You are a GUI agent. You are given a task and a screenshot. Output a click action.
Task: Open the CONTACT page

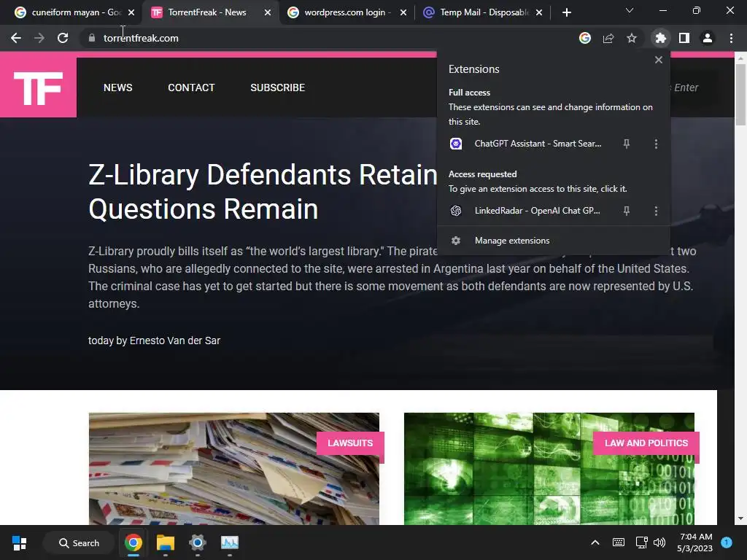(x=191, y=87)
